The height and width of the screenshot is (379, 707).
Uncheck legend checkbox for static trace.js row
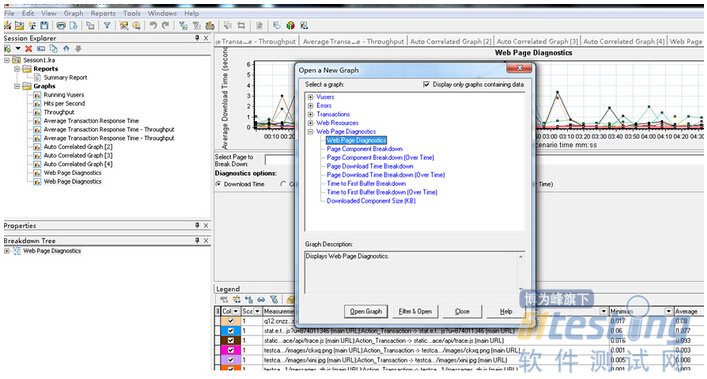click(231, 341)
